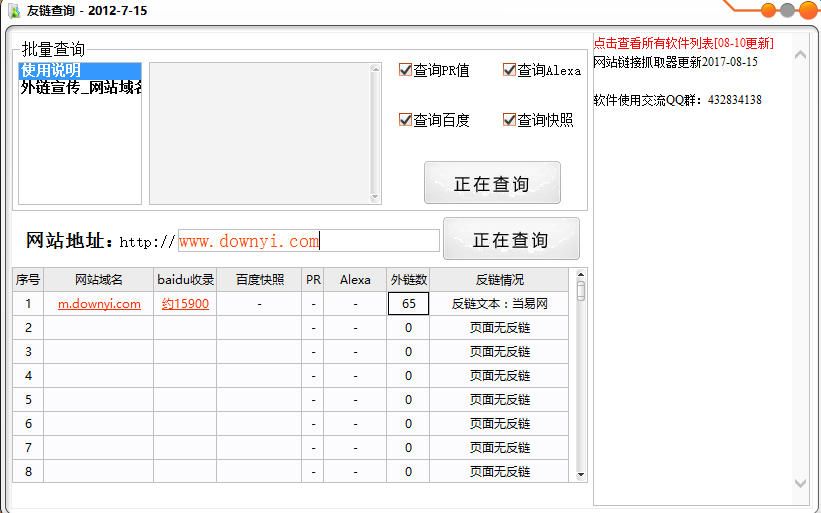Click the first orange circle window button

tap(768, 10)
